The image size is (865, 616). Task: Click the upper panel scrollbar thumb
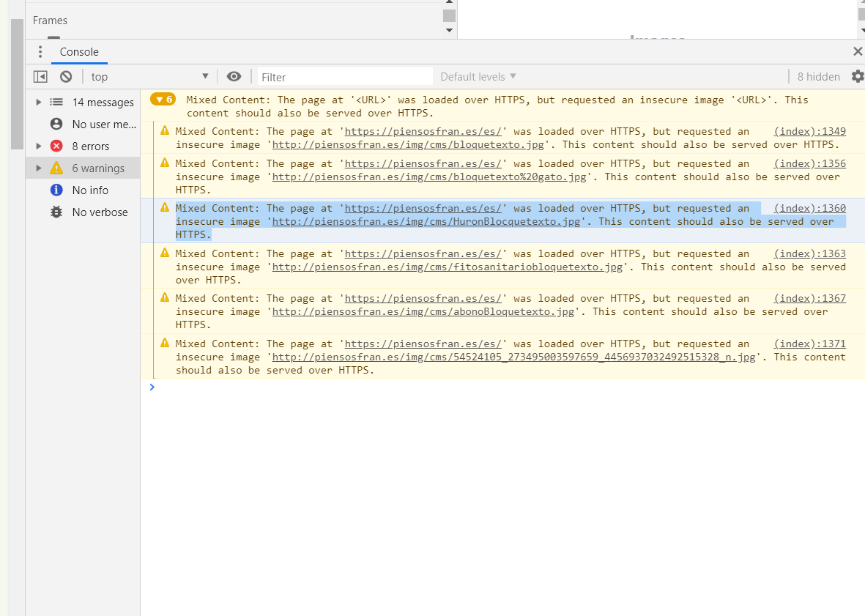coord(449,15)
